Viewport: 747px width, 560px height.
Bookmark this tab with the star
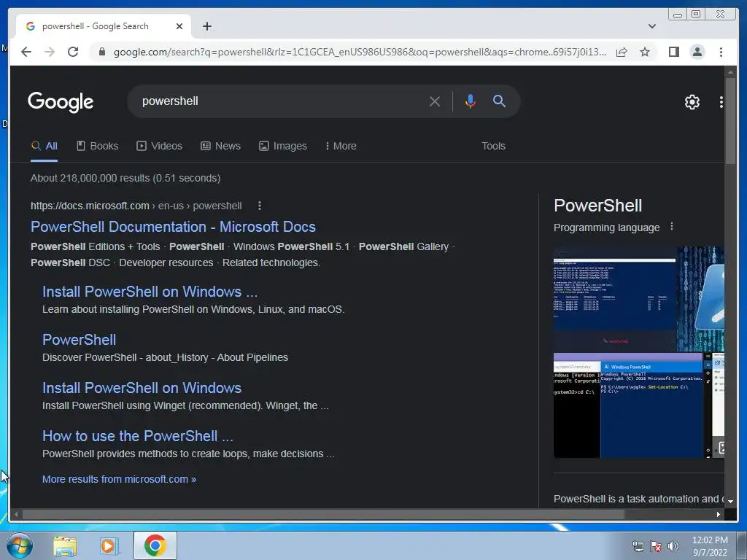(645, 52)
